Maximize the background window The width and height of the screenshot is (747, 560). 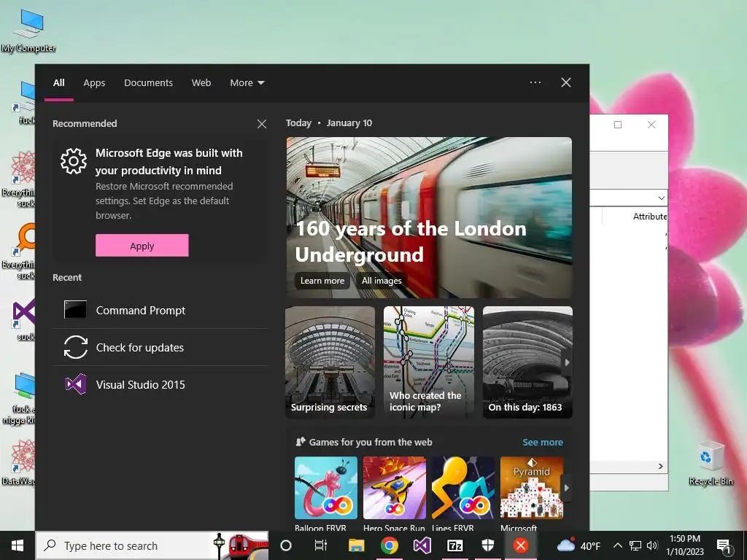[x=618, y=125]
